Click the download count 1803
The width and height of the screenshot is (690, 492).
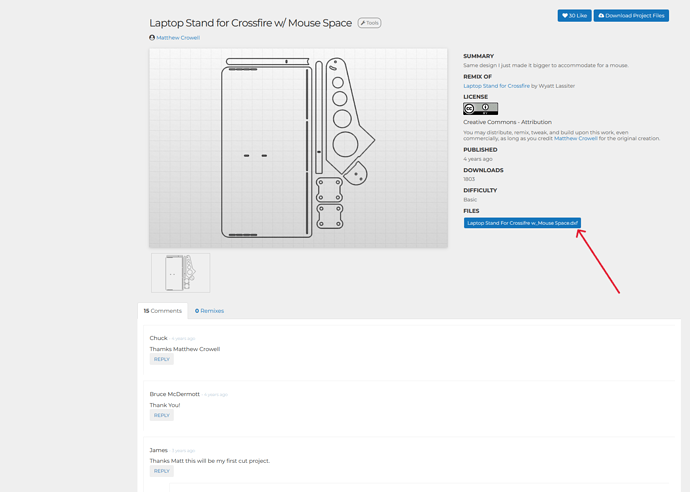click(469, 179)
